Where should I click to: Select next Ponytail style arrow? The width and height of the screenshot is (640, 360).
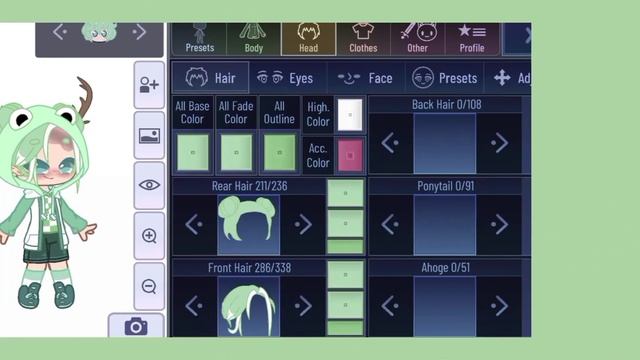(499, 224)
